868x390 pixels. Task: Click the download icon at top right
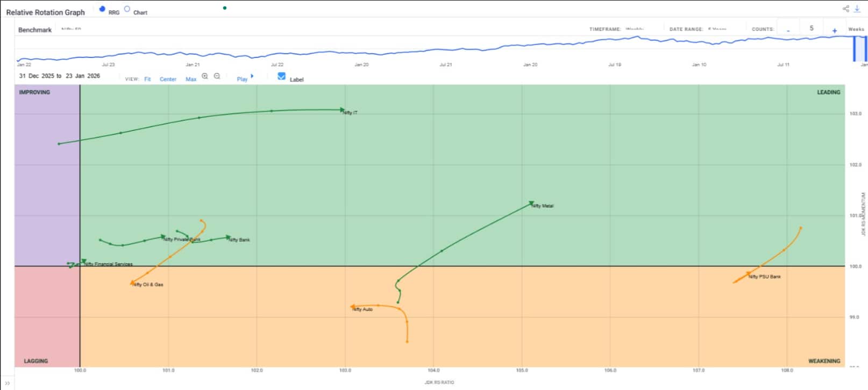point(857,9)
